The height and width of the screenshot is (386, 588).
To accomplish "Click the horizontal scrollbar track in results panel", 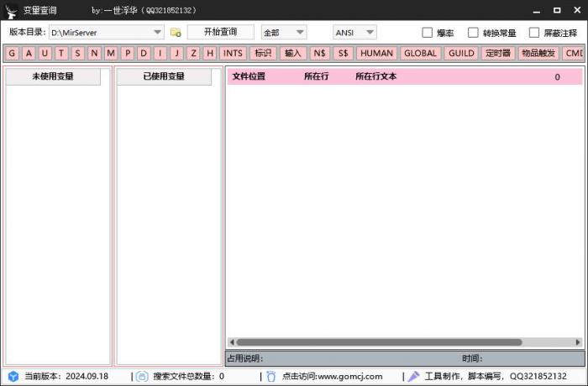I will (x=403, y=342).
